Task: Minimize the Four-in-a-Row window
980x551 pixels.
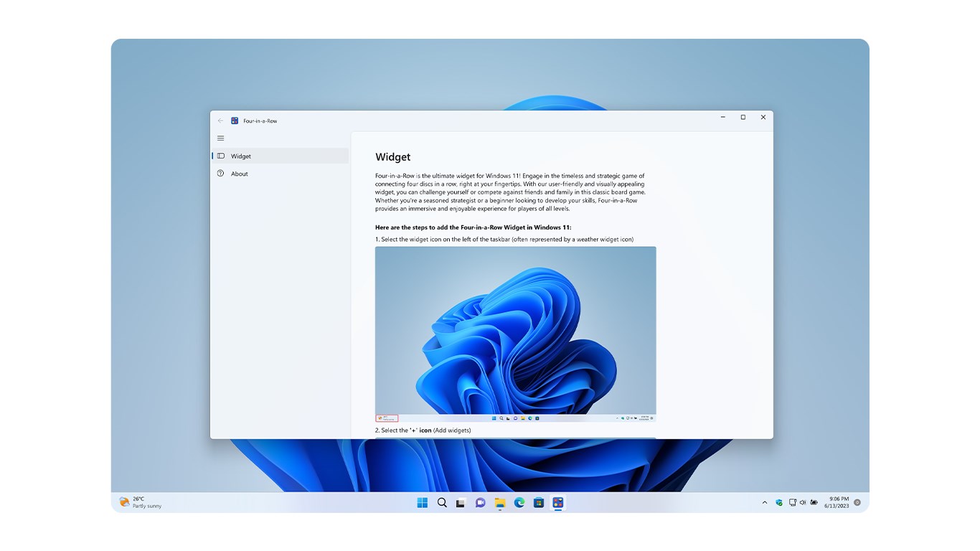Action: click(x=723, y=117)
